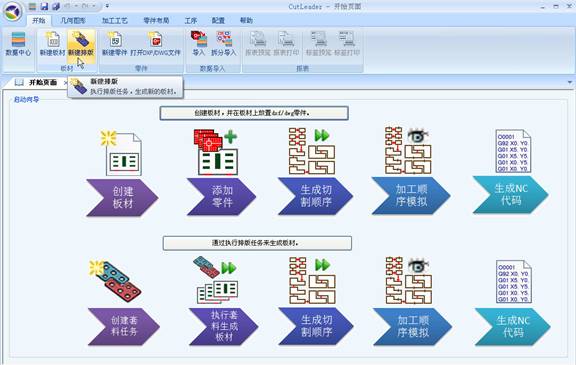Viewport: 576px width, 365px height.
Task: Click the 添加零件 add parts arrow button
Action: tap(222, 196)
